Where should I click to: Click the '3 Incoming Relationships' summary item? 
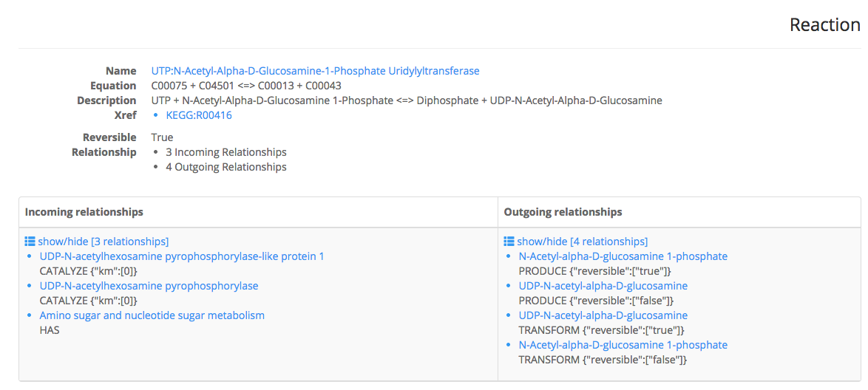226,151
